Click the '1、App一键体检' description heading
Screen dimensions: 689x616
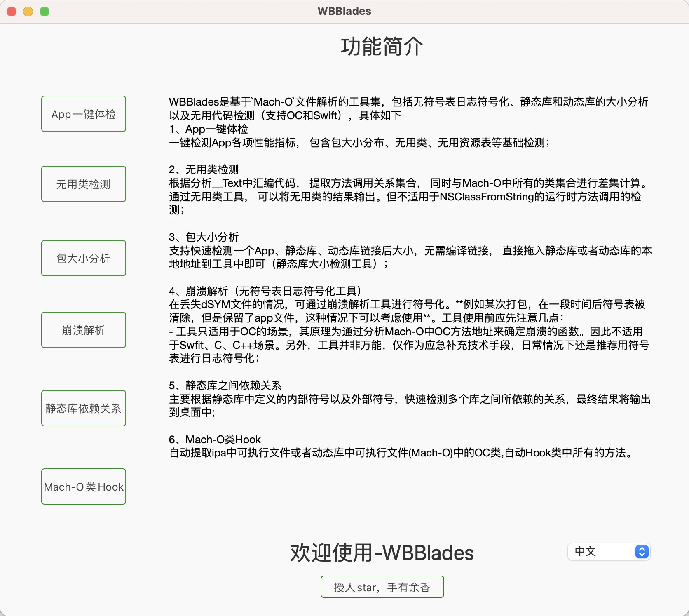click(209, 129)
